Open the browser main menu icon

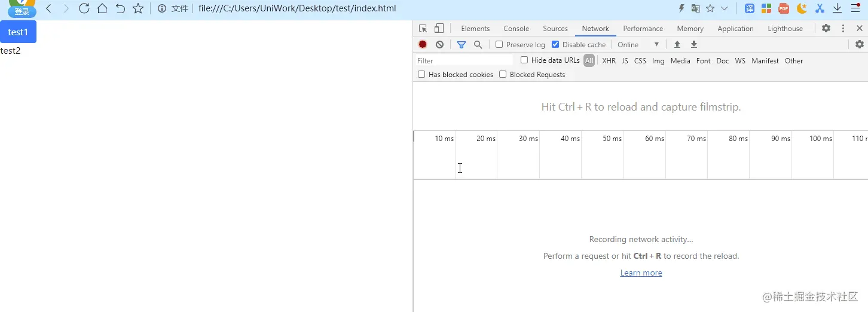tap(855, 8)
